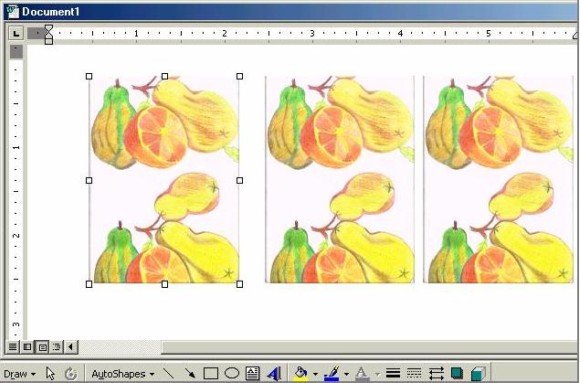Insert WordArt
The image size is (580, 383).
(x=274, y=373)
